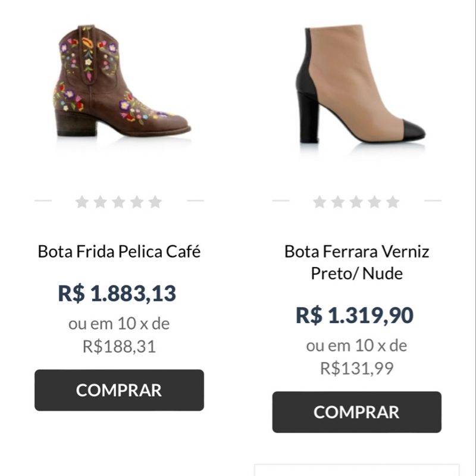Screen dimensions: 476x476
Task: Select the fourth star under Bota Frida
Action: (x=137, y=202)
